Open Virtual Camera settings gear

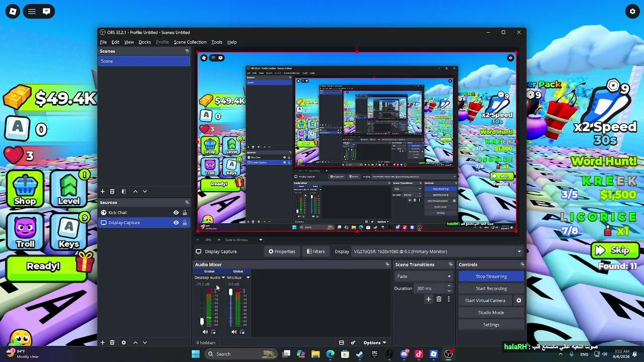click(x=519, y=301)
